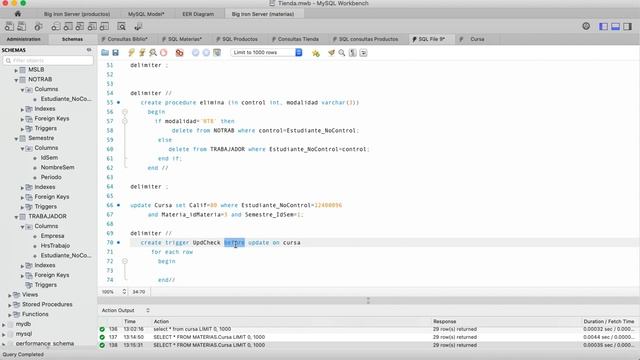
Task: Open a script file in the editor
Action: click(105, 53)
